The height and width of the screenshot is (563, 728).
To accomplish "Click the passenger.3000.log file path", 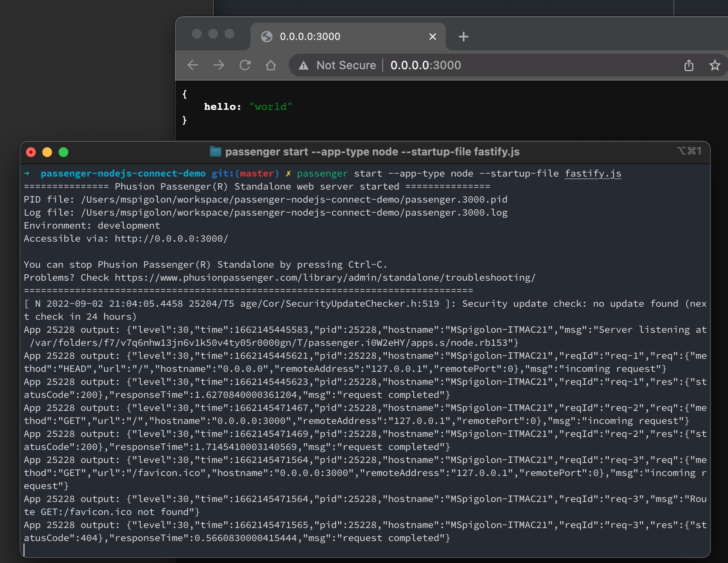I will pos(294,213).
